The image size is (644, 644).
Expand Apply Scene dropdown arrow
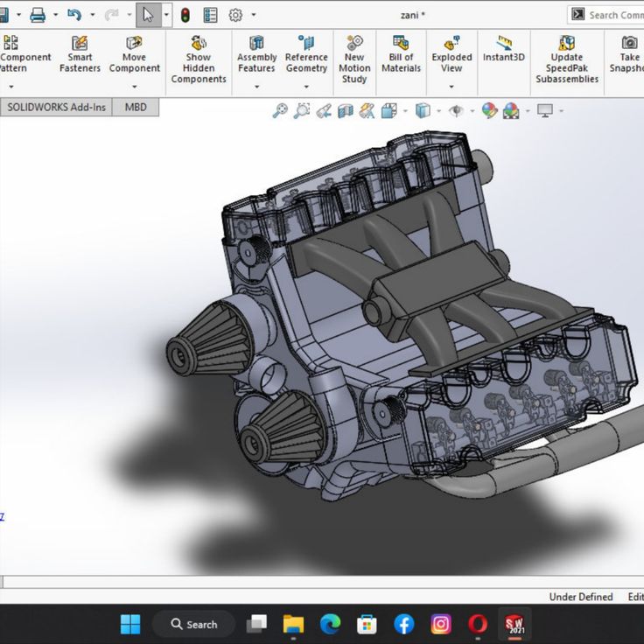(528, 111)
